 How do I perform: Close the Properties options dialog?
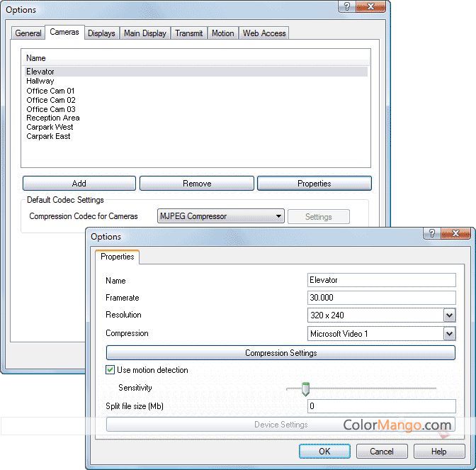pos(455,234)
